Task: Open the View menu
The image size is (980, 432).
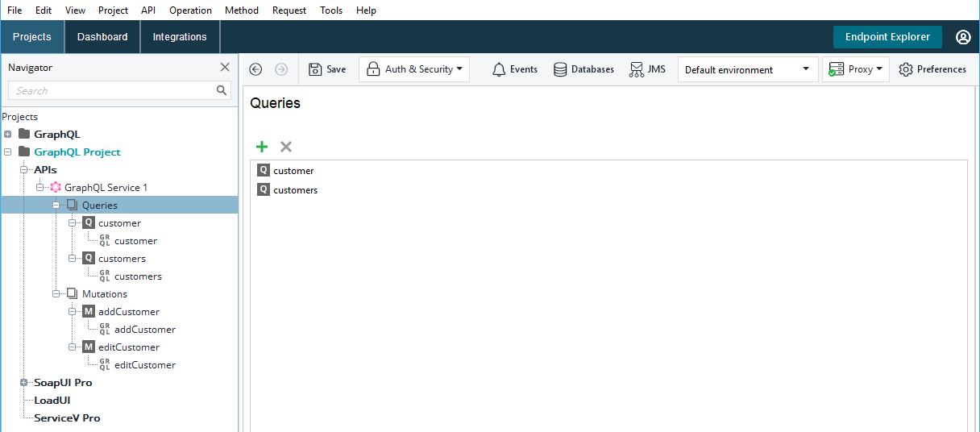Action: coord(75,10)
